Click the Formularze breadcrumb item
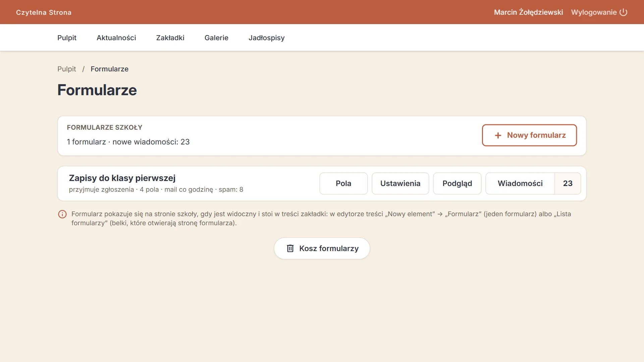Viewport: 644px width, 362px height. pyautogui.click(x=110, y=69)
